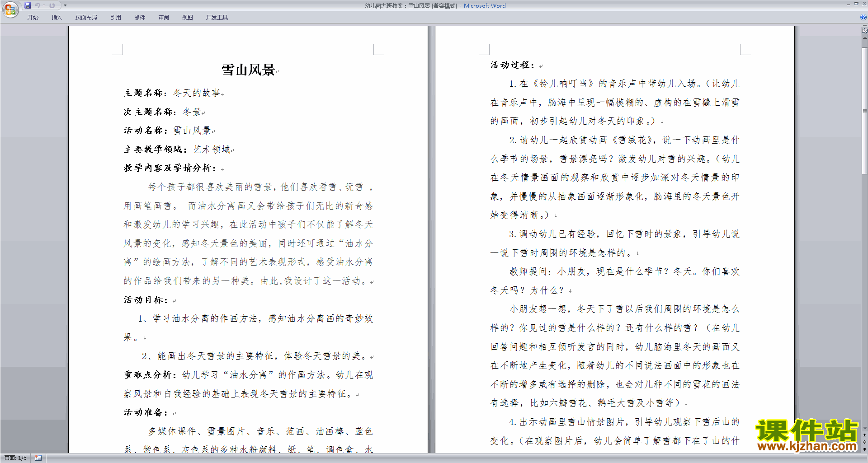
Task: Click the line starting 多媒体课件、雪景图片
Action: tap(260, 431)
